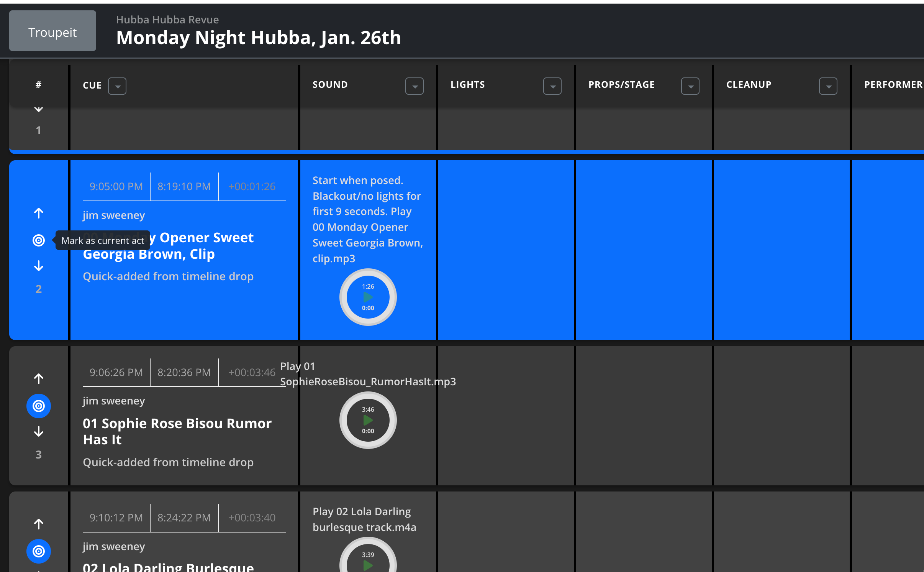Open the CUE column dropdown

(x=117, y=86)
